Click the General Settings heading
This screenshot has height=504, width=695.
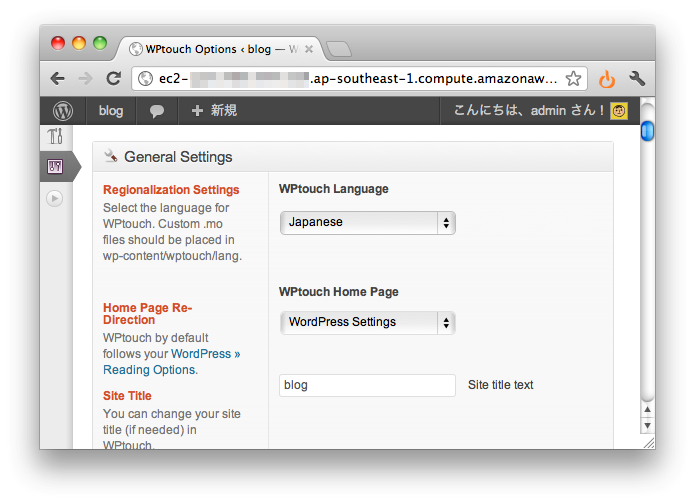[178, 157]
